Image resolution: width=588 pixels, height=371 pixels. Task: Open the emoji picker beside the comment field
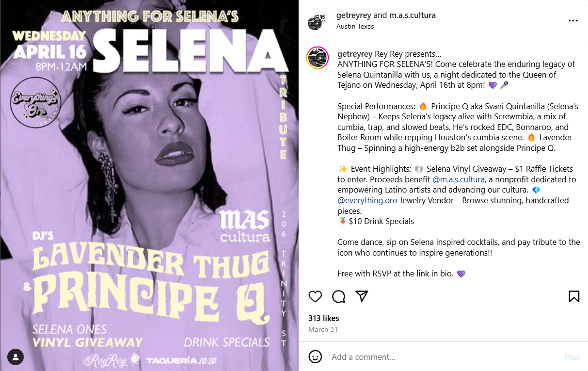point(316,357)
